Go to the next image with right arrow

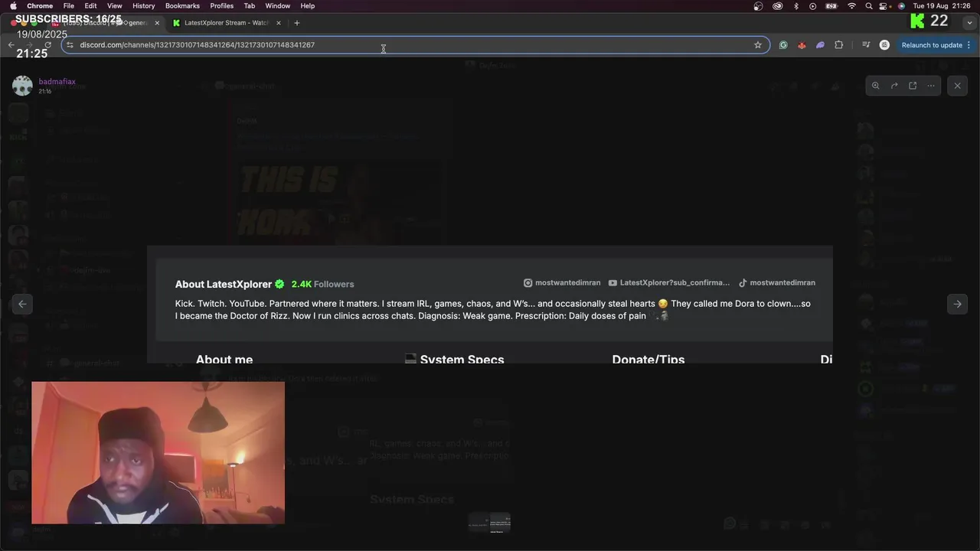point(957,304)
